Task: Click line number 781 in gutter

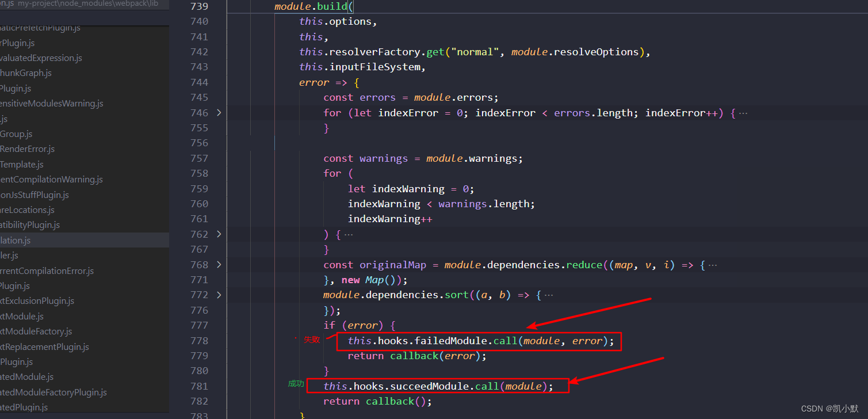Action: coord(199,386)
